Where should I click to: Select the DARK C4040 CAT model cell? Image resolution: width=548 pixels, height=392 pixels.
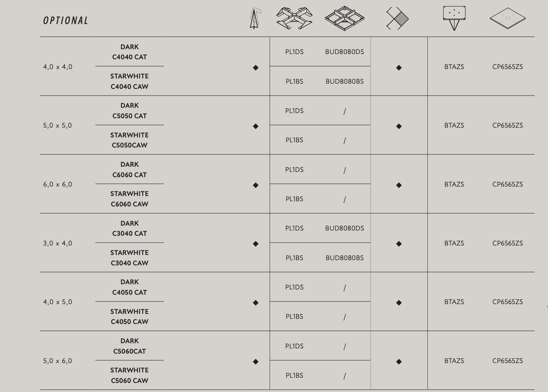tap(129, 52)
